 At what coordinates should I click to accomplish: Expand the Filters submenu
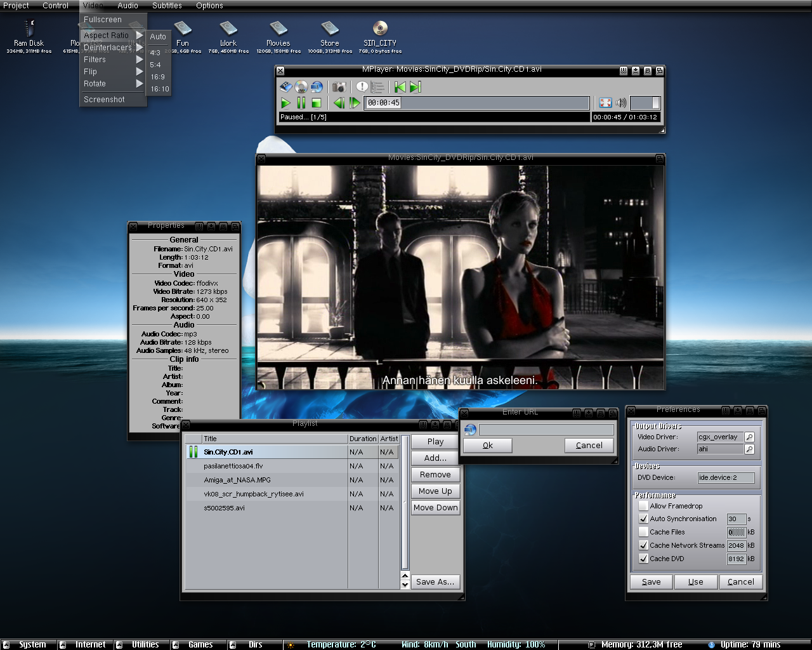[113, 60]
